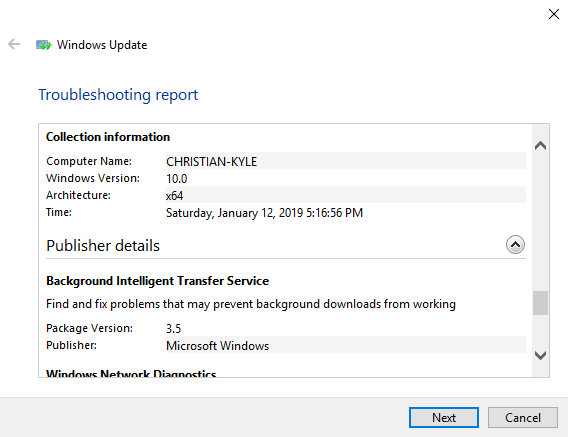Click the Package Version: label
Viewport: 568px width, 437px height.
pos(89,328)
